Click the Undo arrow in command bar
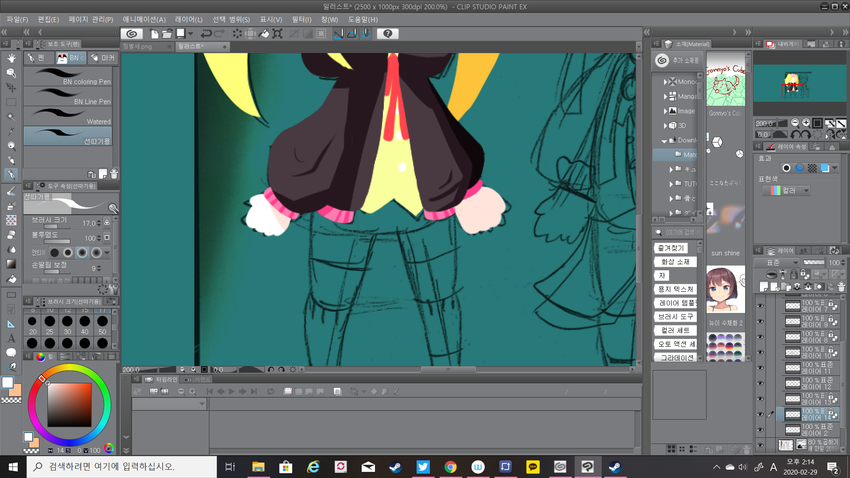This screenshot has width=850, height=478. click(206, 34)
